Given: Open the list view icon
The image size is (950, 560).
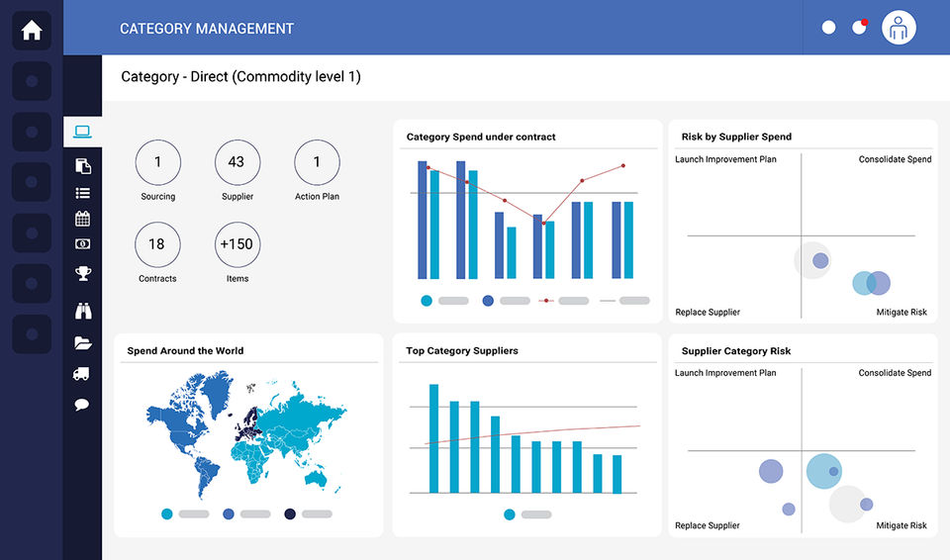Looking at the screenshot, I should tap(83, 193).
